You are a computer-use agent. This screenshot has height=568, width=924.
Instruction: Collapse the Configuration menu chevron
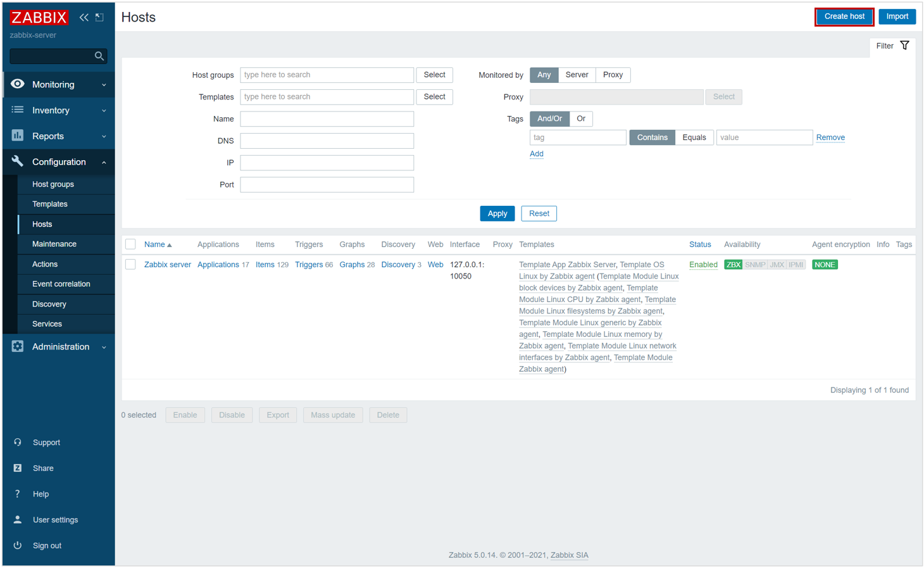click(x=104, y=162)
